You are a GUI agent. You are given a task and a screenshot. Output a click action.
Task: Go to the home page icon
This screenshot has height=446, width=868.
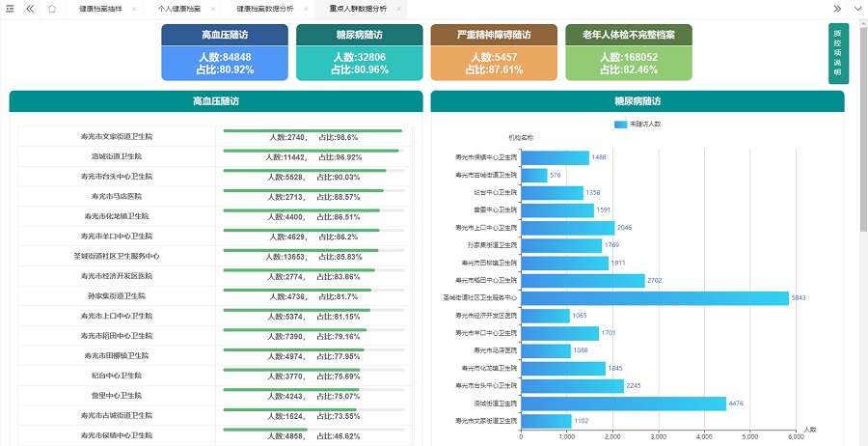[x=51, y=8]
